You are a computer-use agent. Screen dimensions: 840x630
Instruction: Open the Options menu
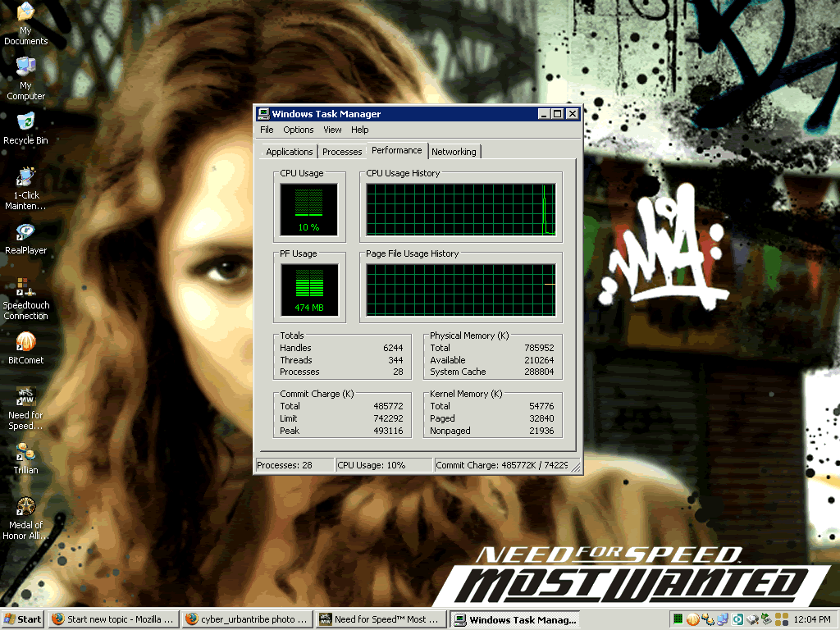click(x=299, y=130)
